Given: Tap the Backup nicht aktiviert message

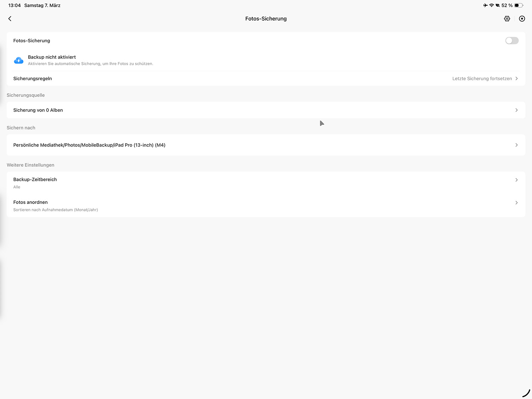Looking at the screenshot, I should pyautogui.click(x=52, y=57).
